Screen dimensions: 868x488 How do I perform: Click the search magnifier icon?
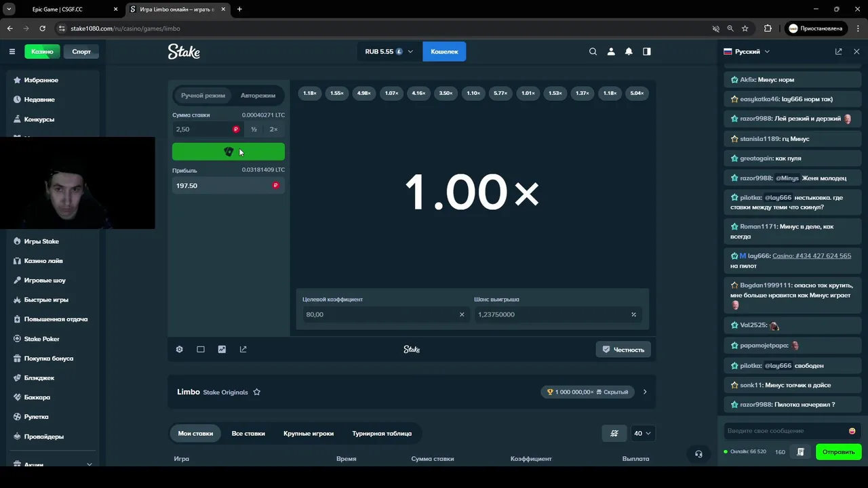coord(593,52)
